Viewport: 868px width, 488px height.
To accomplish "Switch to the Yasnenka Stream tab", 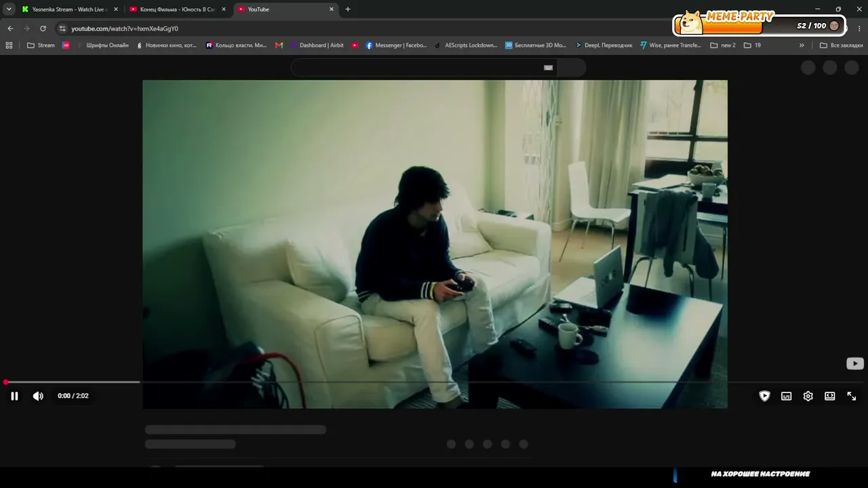I will 69,9.
